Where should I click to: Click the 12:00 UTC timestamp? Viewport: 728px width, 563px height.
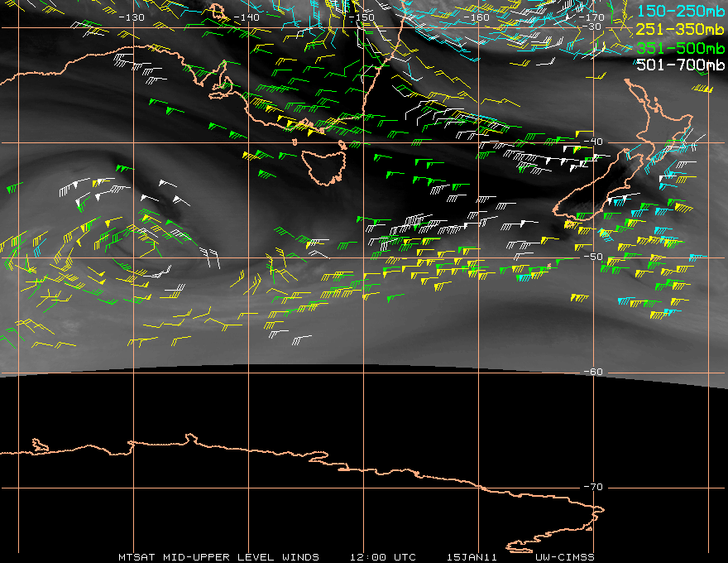click(x=383, y=557)
